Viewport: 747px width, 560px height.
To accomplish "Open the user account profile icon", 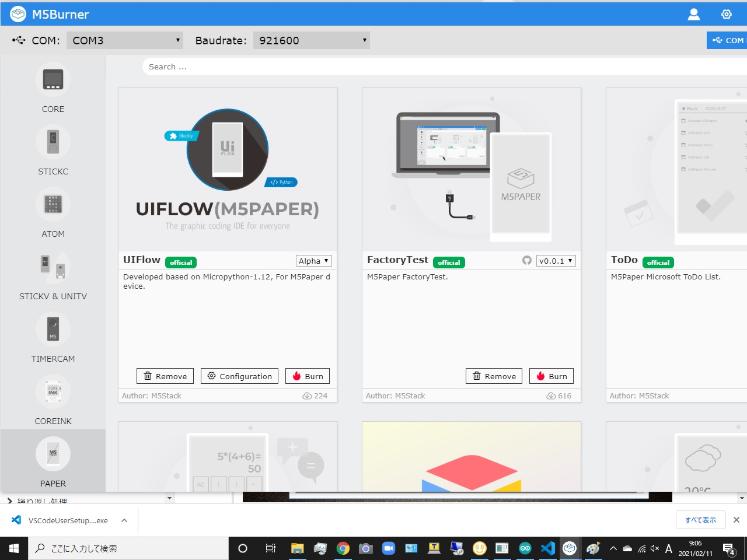I will click(694, 14).
